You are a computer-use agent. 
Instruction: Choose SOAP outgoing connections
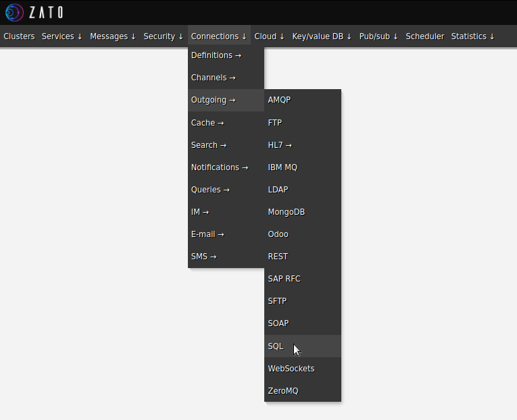pyautogui.click(x=303, y=323)
